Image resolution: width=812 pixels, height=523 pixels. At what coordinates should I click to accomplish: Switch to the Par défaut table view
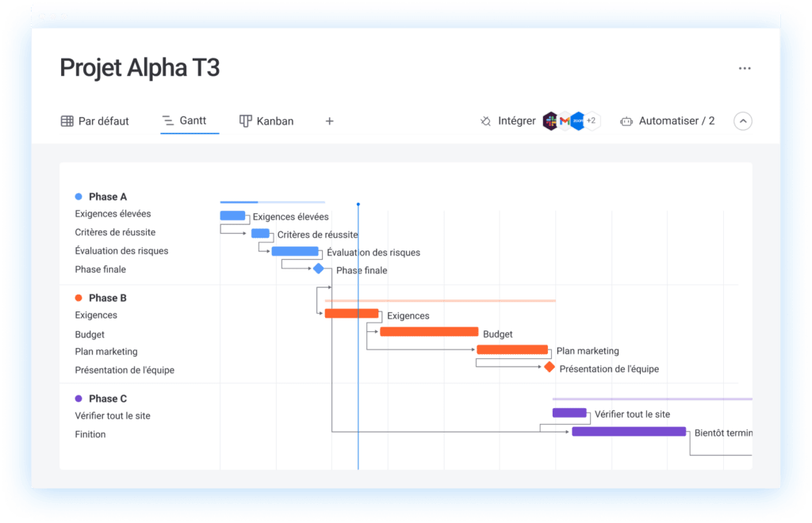[95, 121]
